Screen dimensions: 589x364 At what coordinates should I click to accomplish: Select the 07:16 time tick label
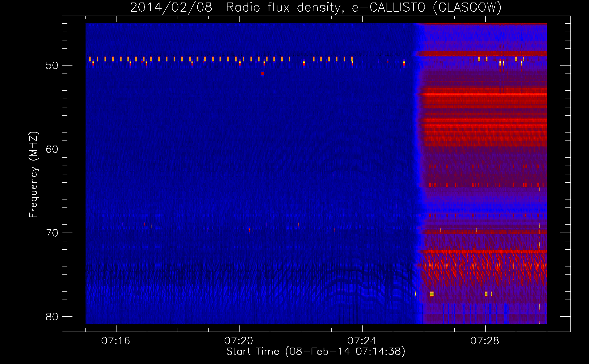click(x=116, y=341)
